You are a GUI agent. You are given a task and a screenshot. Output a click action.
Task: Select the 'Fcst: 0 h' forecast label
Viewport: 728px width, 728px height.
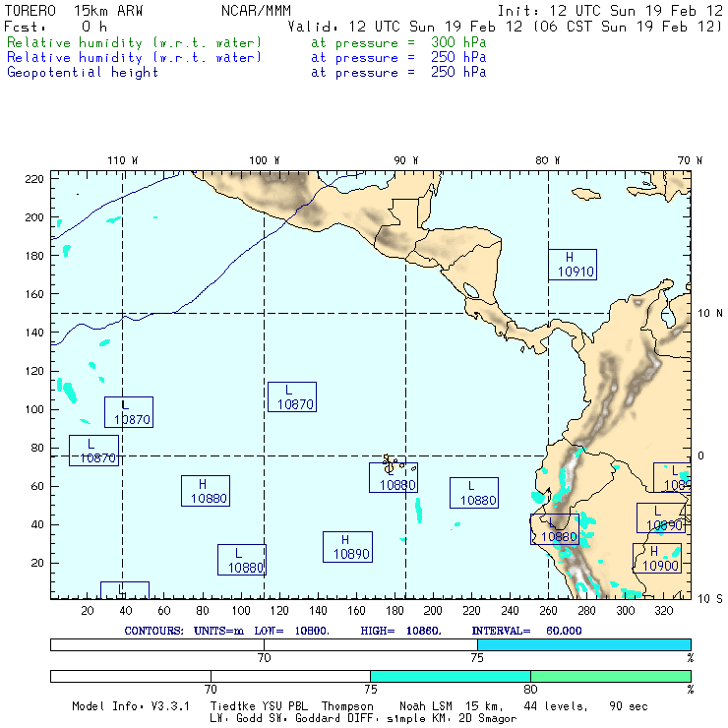[56, 27]
